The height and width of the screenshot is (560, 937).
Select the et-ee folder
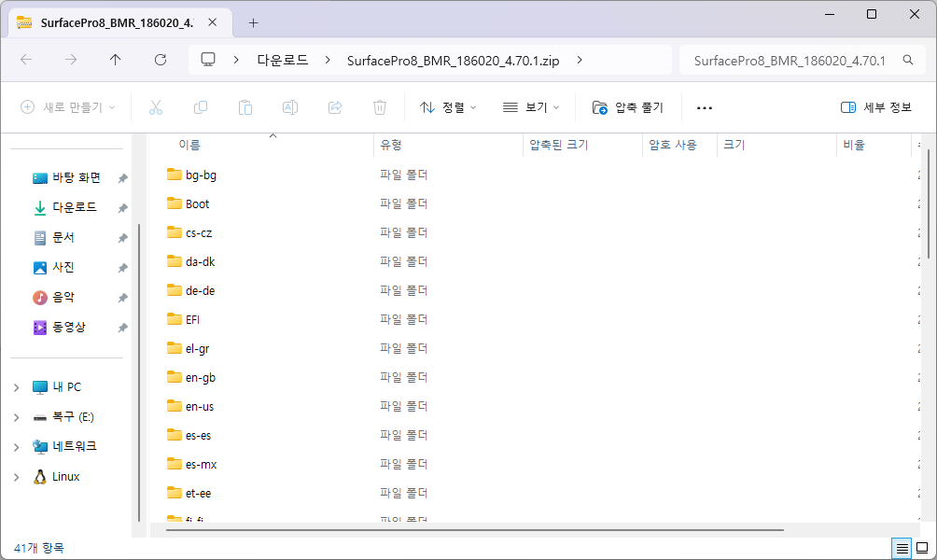point(198,493)
